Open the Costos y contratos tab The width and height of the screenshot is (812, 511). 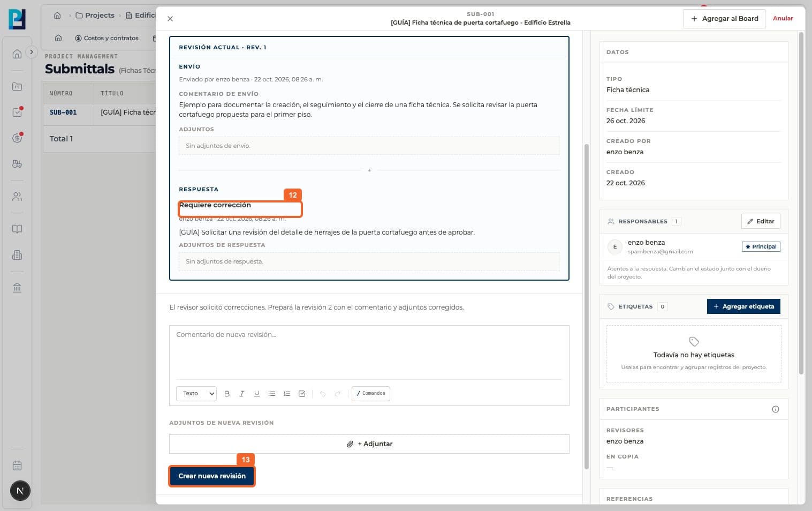[107, 38]
